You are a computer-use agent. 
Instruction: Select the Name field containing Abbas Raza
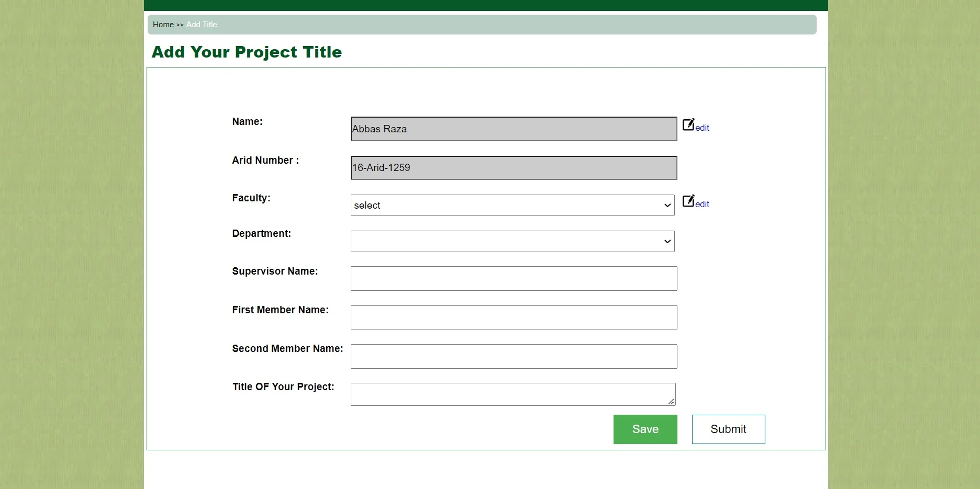point(513,129)
